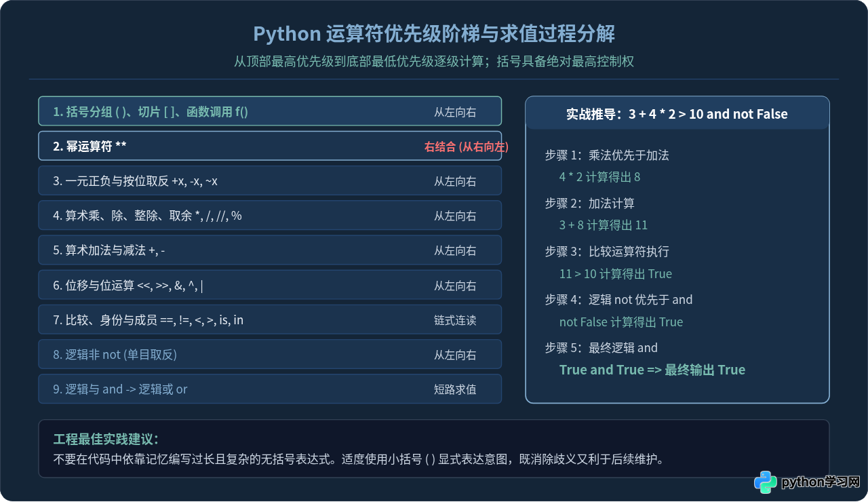Click the Python logo icon
868x502 pixels.
766,482
